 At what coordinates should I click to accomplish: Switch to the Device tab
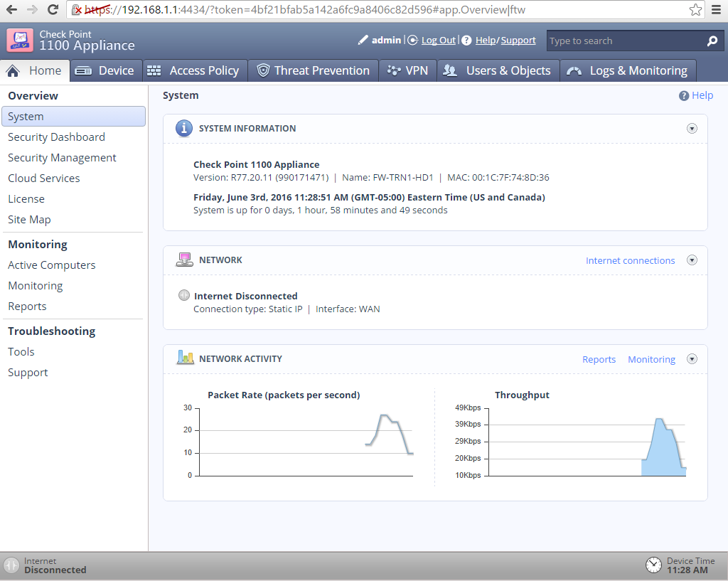[106, 70]
